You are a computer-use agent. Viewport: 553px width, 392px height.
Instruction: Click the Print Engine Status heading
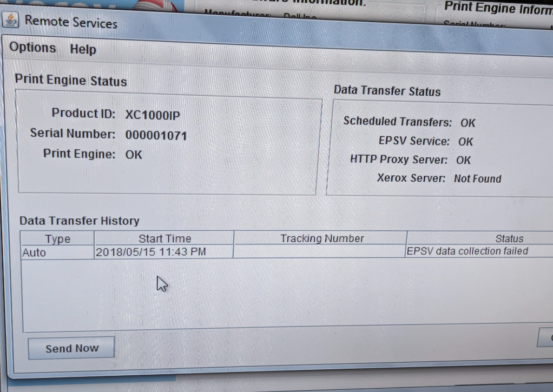click(70, 80)
